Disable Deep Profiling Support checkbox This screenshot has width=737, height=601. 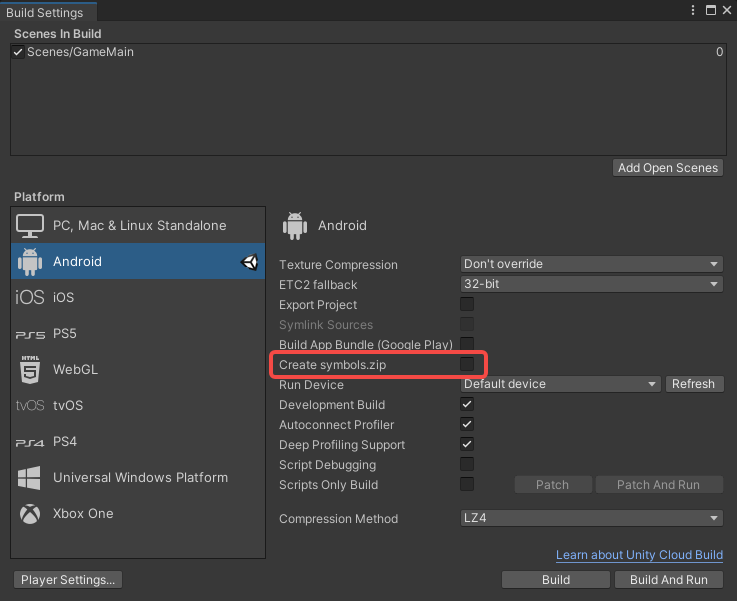click(467, 445)
